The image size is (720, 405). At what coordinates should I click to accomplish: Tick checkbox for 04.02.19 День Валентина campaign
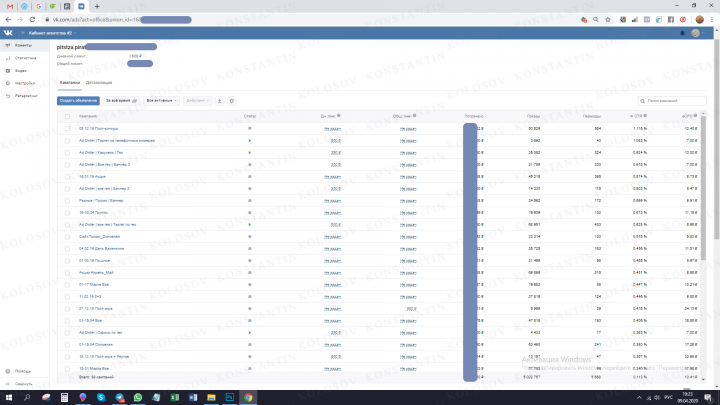pos(67,248)
